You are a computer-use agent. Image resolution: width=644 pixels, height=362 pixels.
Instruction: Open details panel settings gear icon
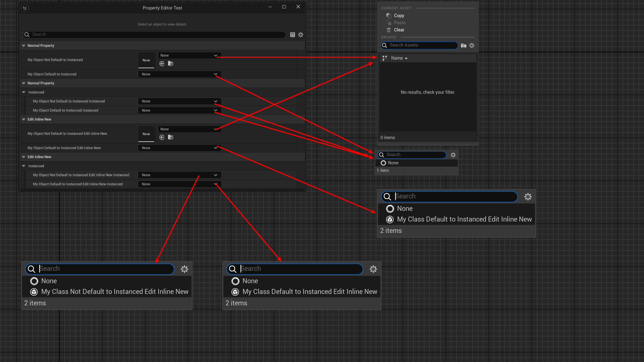pos(301,35)
